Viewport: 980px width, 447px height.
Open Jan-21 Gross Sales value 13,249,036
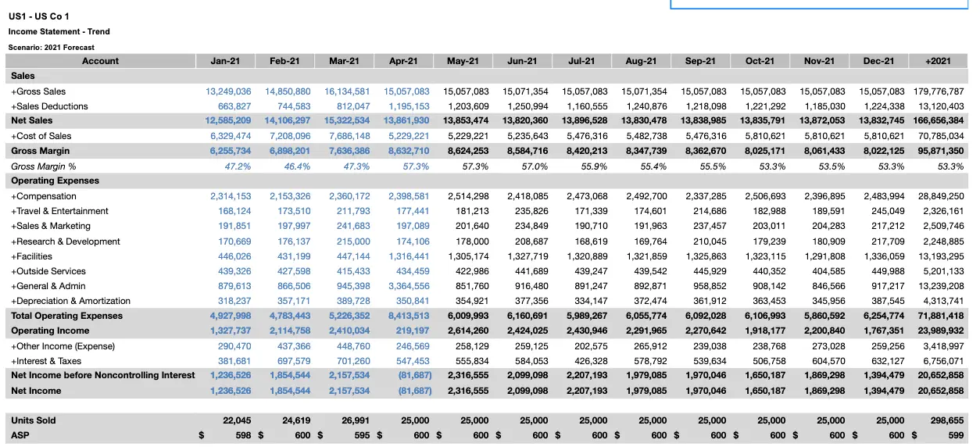click(228, 91)
